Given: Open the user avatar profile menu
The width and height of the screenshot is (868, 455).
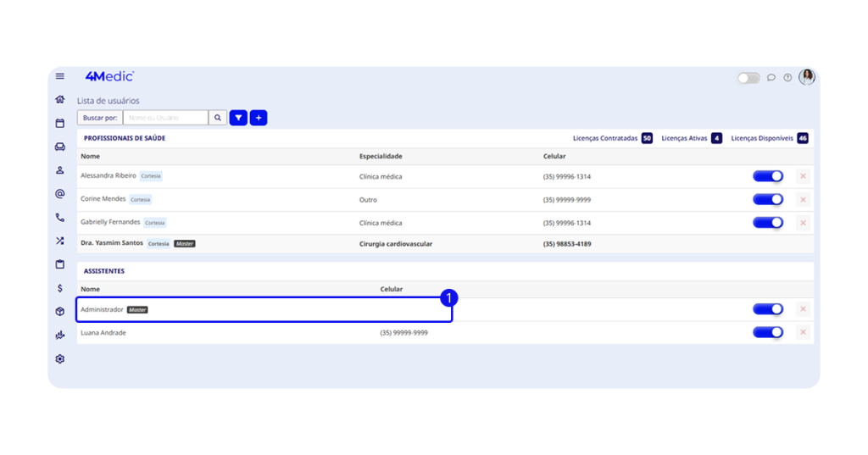Looking at the screenshot, I should pyautogui.click(x=807, y=77).
